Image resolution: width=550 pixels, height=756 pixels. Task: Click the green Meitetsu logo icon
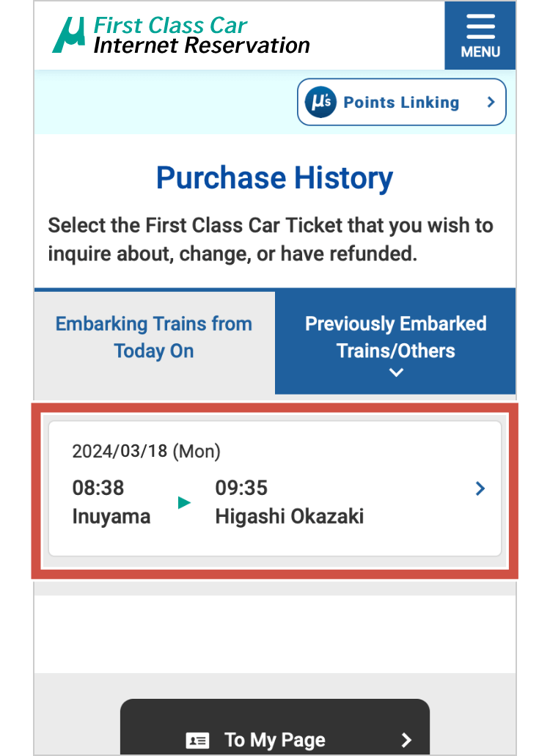pos(71,34)
